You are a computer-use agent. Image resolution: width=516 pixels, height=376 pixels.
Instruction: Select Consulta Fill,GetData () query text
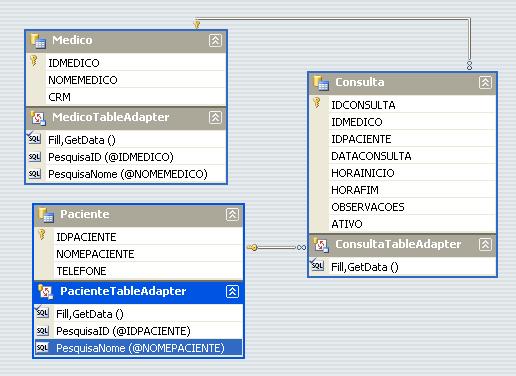tap(365, 267)
